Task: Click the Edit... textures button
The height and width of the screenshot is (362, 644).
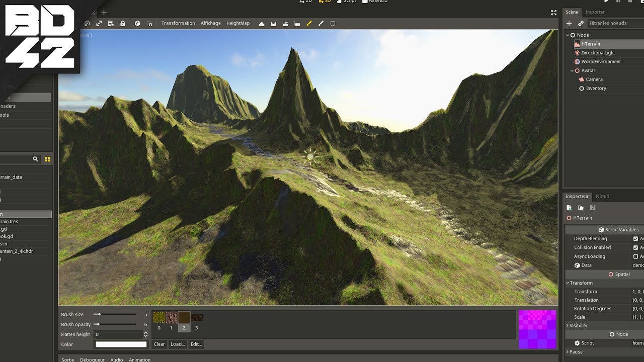Action: pos(196,344)
